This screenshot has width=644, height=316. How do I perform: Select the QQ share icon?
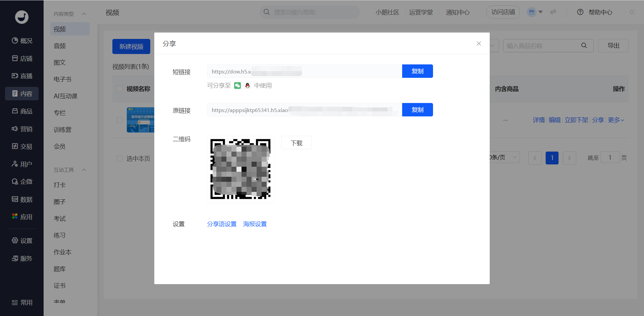[x=248, y=86]
